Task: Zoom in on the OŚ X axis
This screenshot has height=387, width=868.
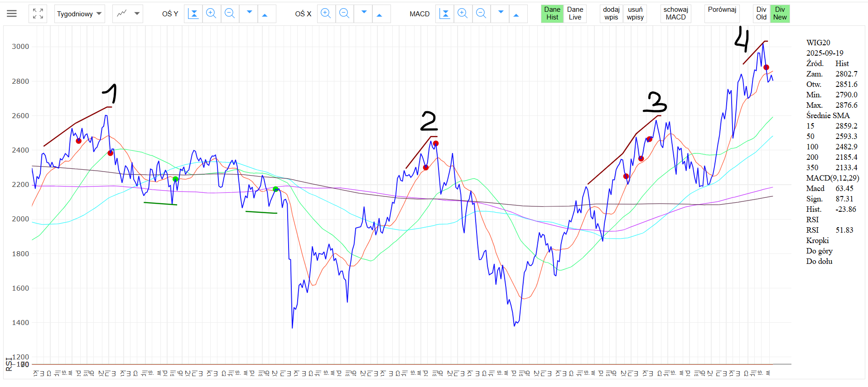Action: 325,14
